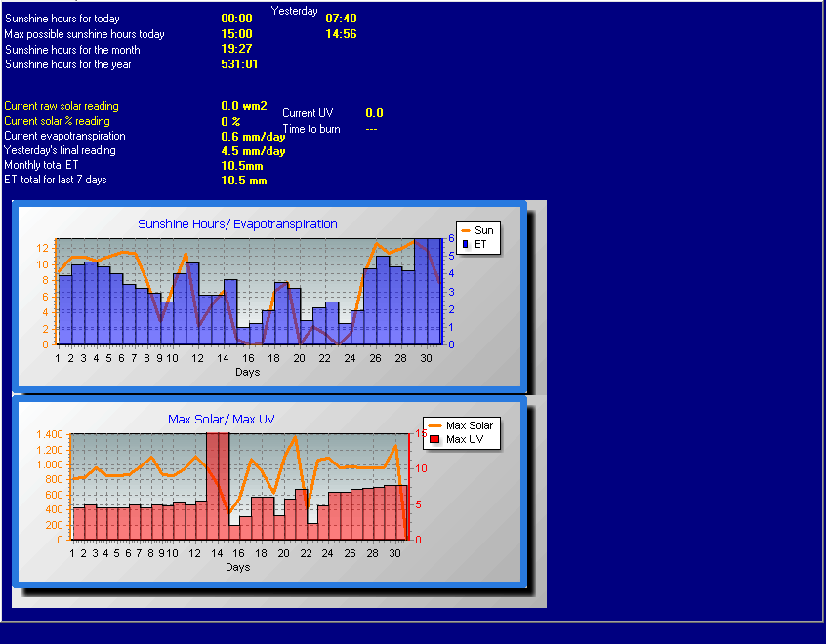Select the Monthly total ET value 10.5mm
The width and height of the screenshot is (826, 644).
click(242, 166)
